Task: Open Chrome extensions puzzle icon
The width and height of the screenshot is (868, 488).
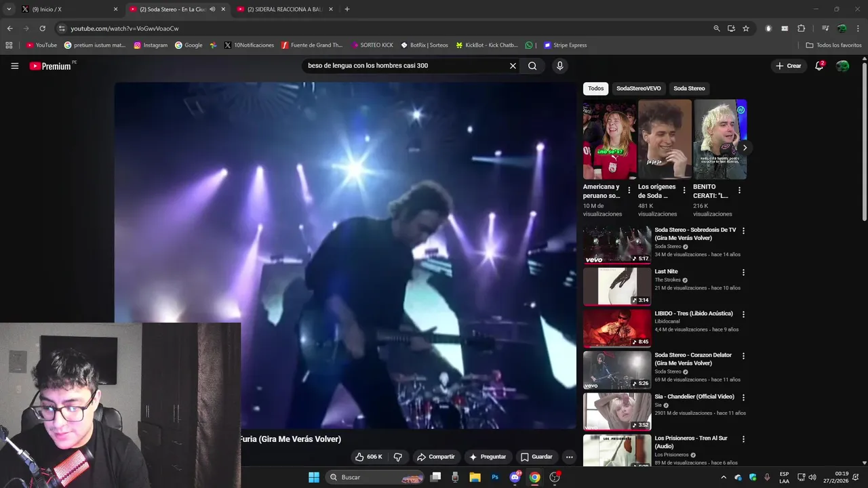Action: point(801,28)
